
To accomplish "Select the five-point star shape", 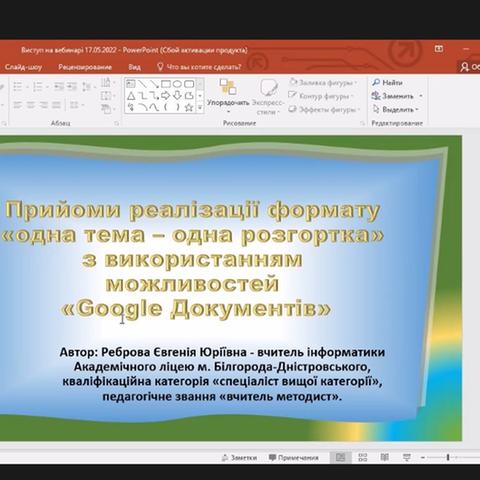I will click(x=189, y=107).
